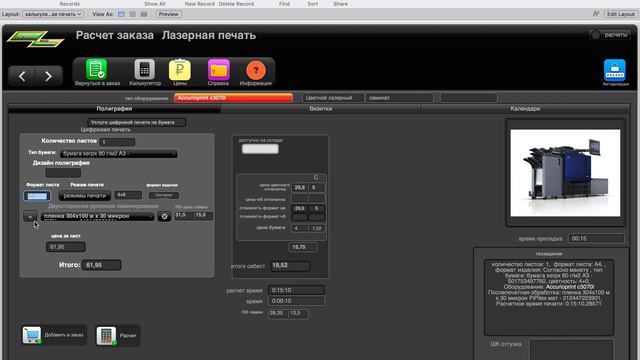Click the Дизайн полиграфия input field
Screen dimensions: 640x360
63,173
